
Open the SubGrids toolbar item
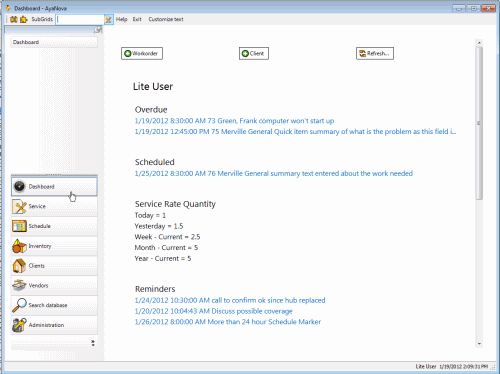coord(42,19)
